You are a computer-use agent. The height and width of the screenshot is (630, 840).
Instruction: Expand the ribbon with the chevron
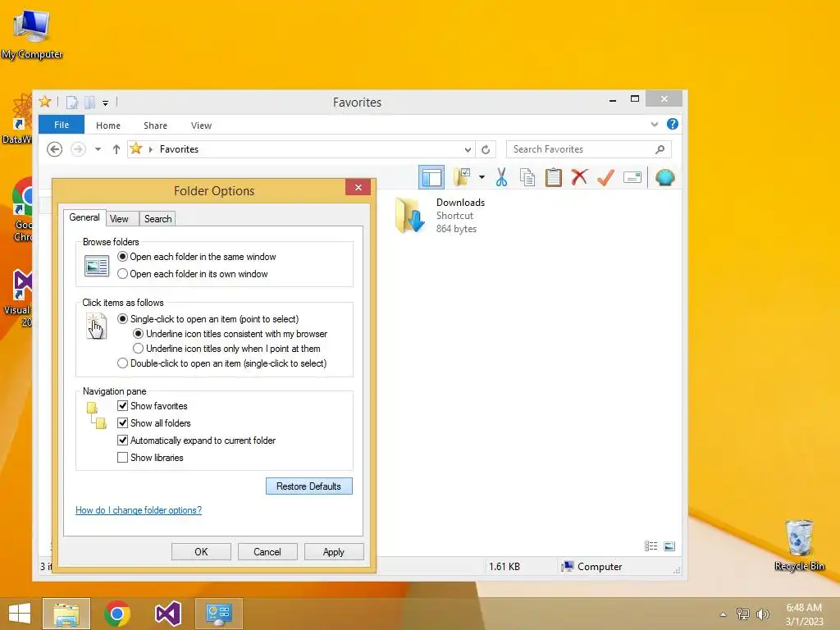point(654,125)
